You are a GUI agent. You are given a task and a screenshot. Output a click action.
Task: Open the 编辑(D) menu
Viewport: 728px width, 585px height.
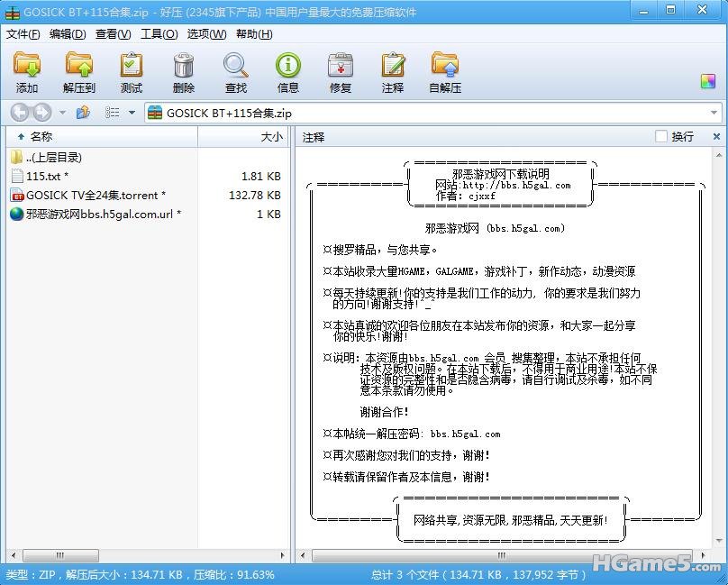click(68, 34)
